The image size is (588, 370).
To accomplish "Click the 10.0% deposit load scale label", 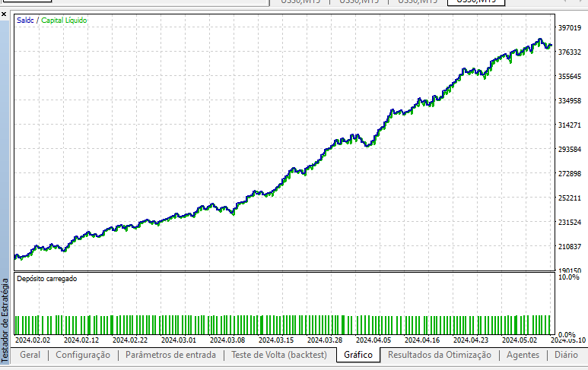I will pos(569,278).
